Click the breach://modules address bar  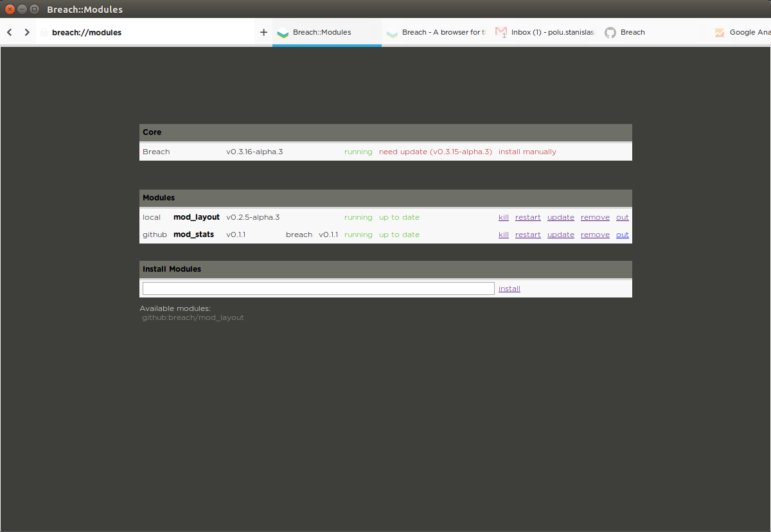(87, 32)
